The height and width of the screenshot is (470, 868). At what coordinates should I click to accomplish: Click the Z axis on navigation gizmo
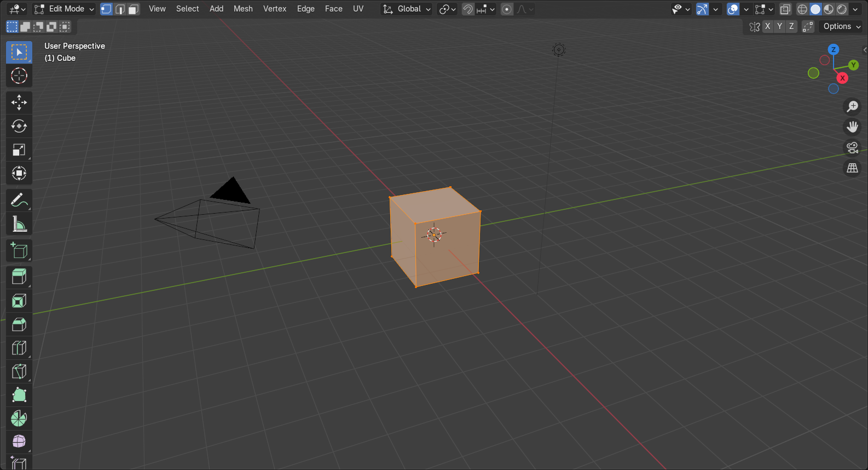[834, 49]
